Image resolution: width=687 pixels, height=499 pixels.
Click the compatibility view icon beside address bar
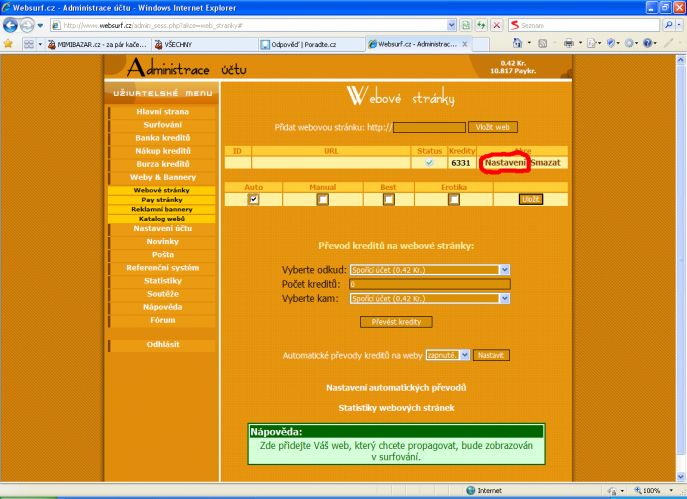[466, 25]
